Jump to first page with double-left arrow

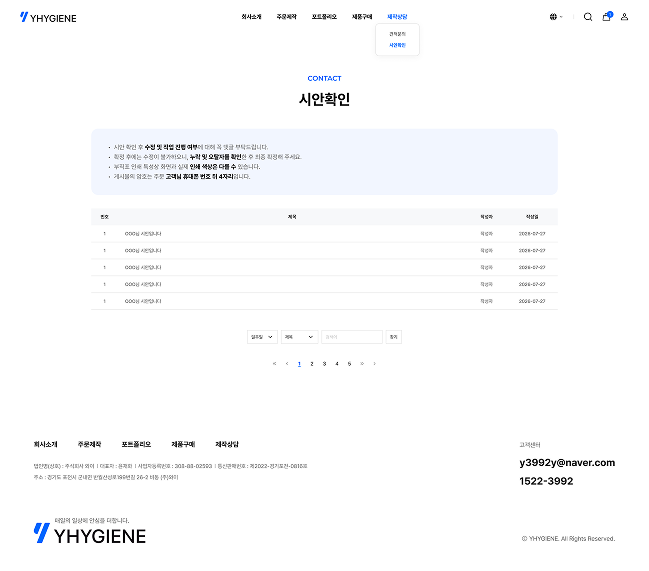pyautogui.click(x=274, y=364)
